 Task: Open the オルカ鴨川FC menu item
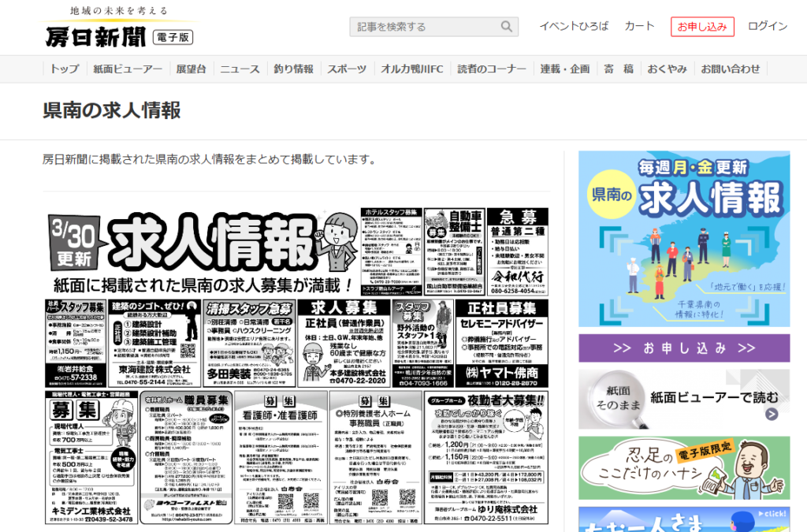pos(411,69)
